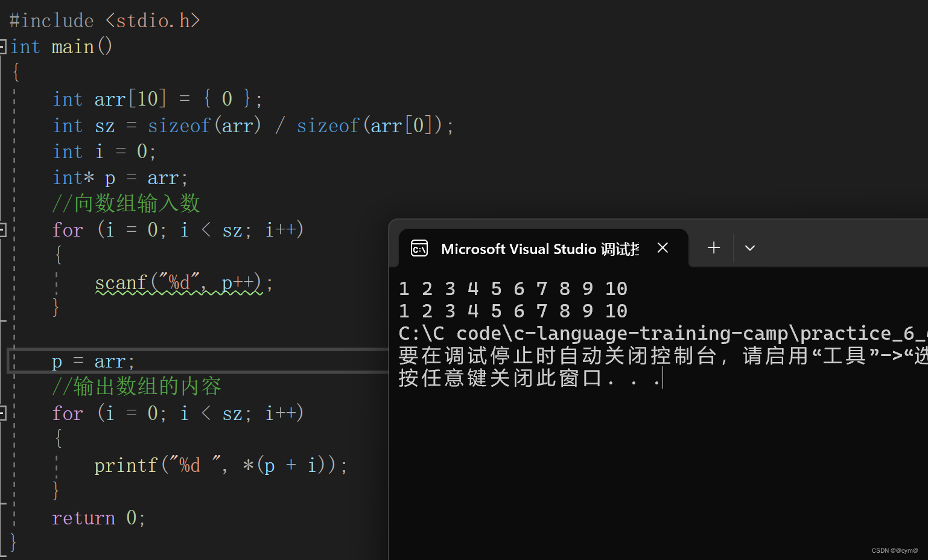Click the console line '要在调试停止时自动关闭控制台'
Image resolution: width=928 pixels, height=560 pixels.
pos(663,355)
